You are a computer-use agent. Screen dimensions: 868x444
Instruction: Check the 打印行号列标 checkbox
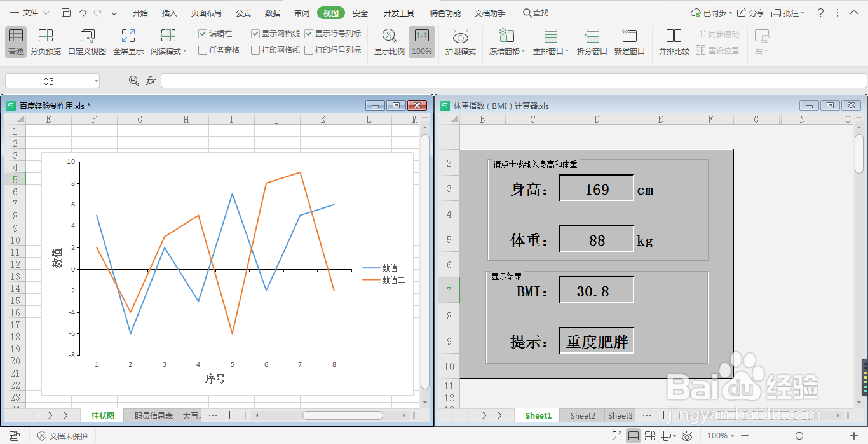(309, 50)
